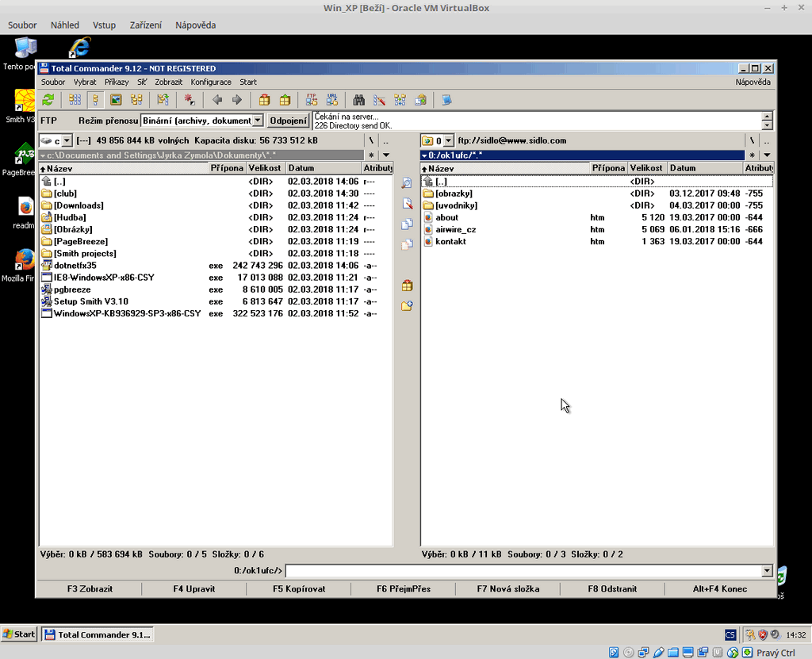This screenshot has width=812, height=659.
Task: Toggle directory Tree view in the toolbar
Action: [136, 100]
